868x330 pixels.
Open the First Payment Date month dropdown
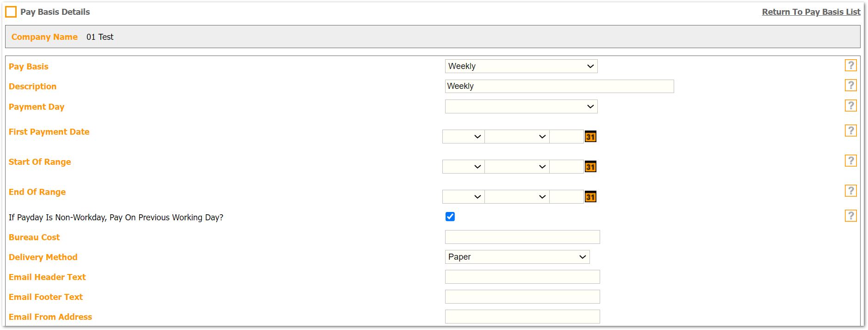[x=517, y=137]
